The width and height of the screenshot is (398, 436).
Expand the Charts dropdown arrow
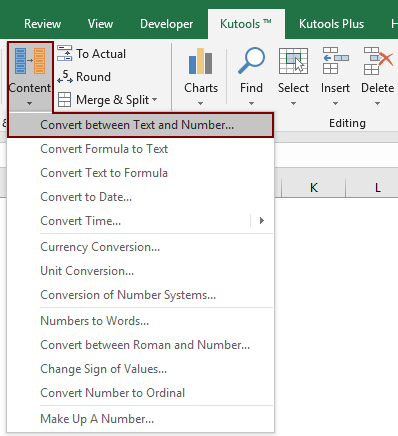[x=200, y=104]
